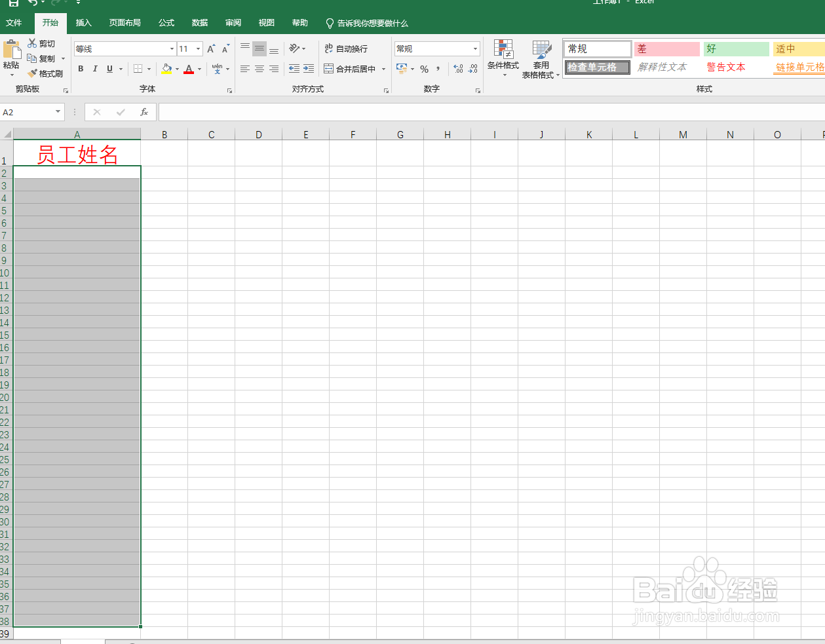Apply the Bad (差) cell style

click(667, 48)
